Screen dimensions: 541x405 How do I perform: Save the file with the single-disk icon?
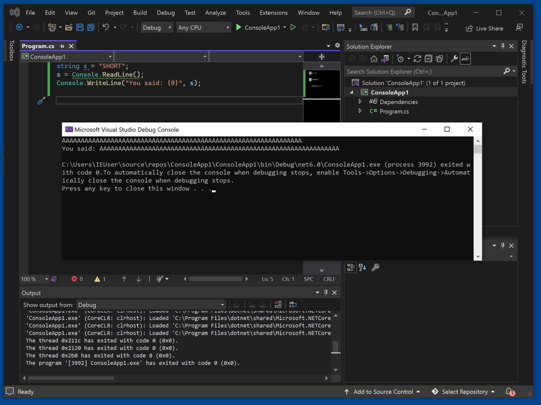click(80, 27)
